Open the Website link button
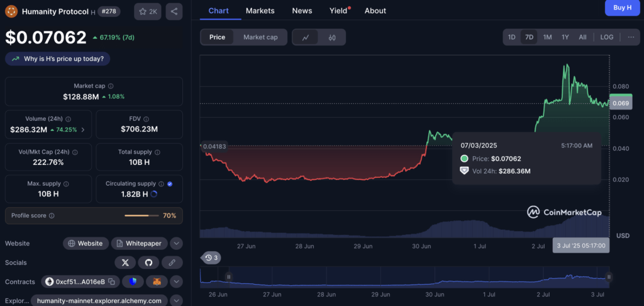Viewport: 644px width, 306px height. (x=86, y=244)
